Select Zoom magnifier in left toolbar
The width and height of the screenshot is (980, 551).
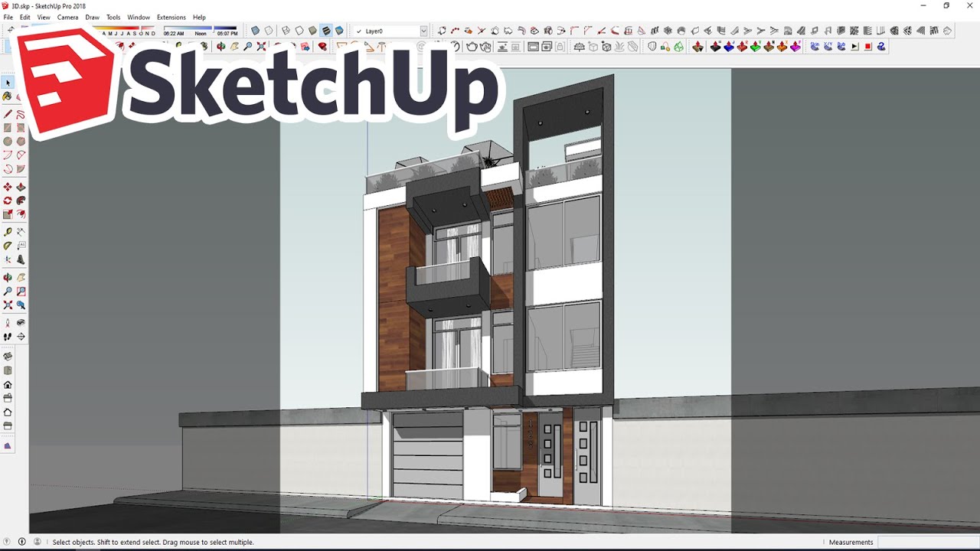coord(8,291)
